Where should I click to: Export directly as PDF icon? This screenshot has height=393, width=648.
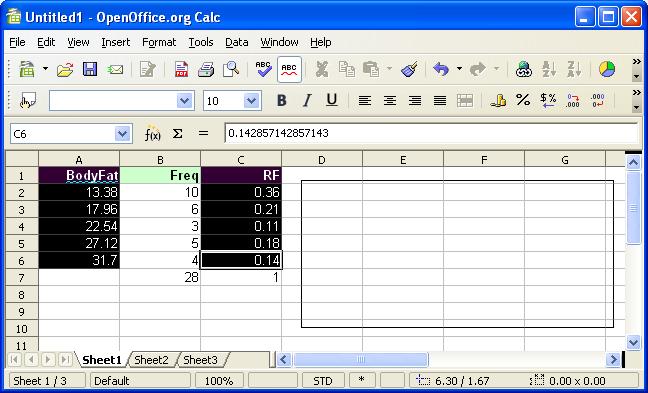181,69
